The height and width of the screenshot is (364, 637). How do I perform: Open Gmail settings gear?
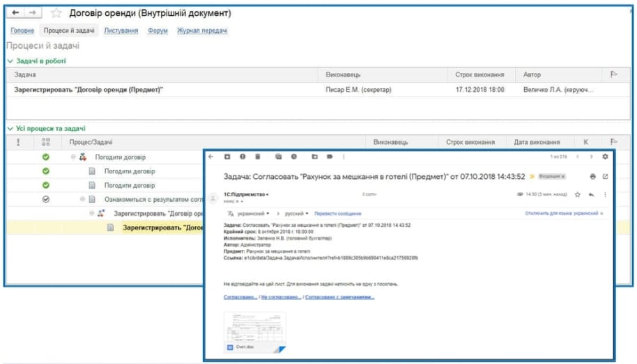(604, 157)
